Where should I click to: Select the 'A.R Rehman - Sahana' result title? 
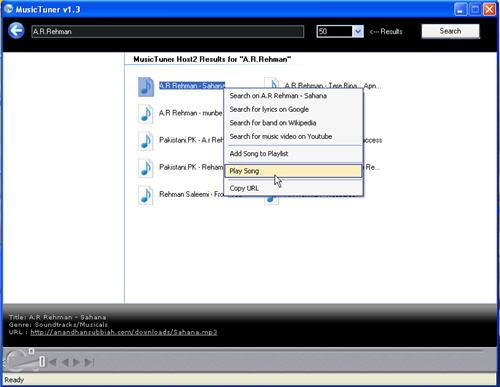(192, 86)
